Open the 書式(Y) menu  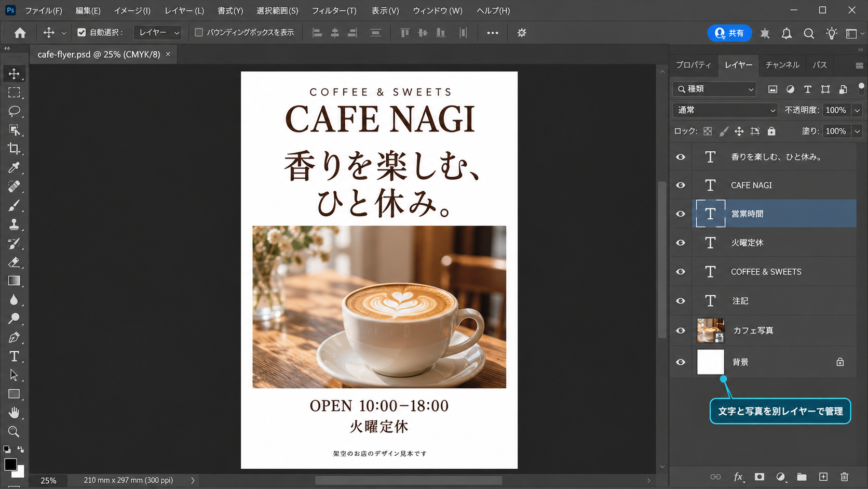(x=230, y=10)
